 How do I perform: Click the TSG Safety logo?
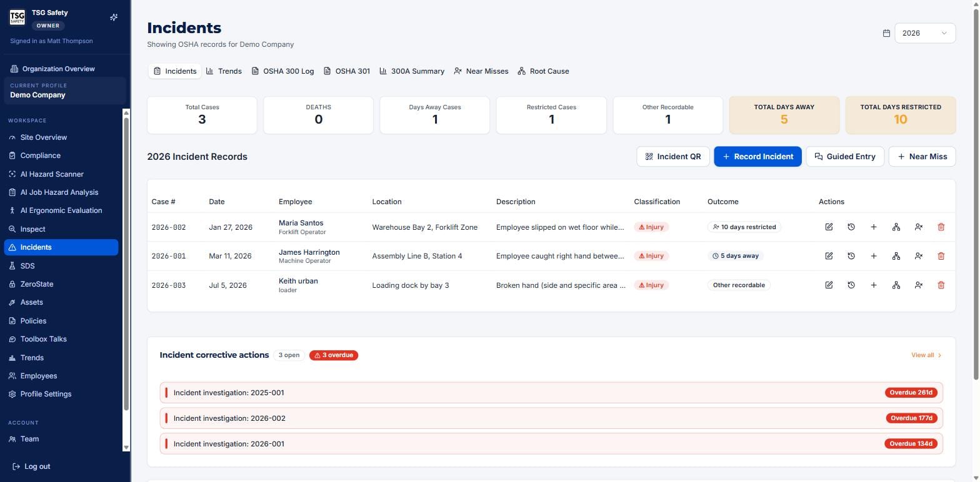(x=17, y=17)
